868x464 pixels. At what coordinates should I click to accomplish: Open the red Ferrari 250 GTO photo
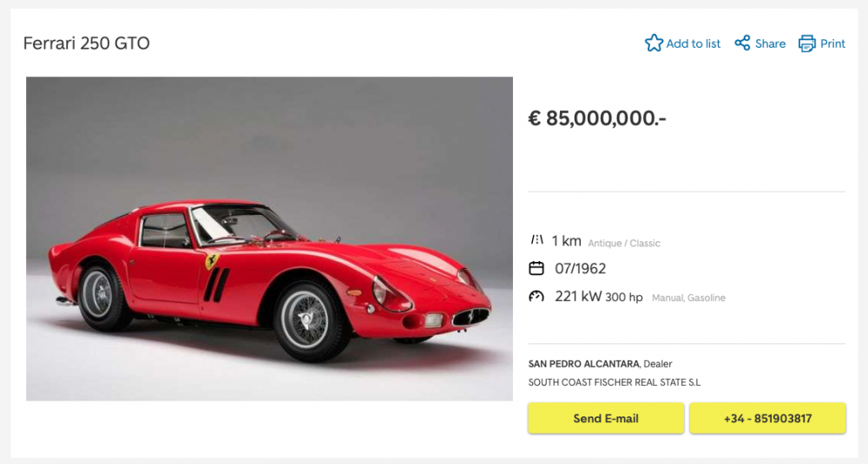[x=269, y=239]
